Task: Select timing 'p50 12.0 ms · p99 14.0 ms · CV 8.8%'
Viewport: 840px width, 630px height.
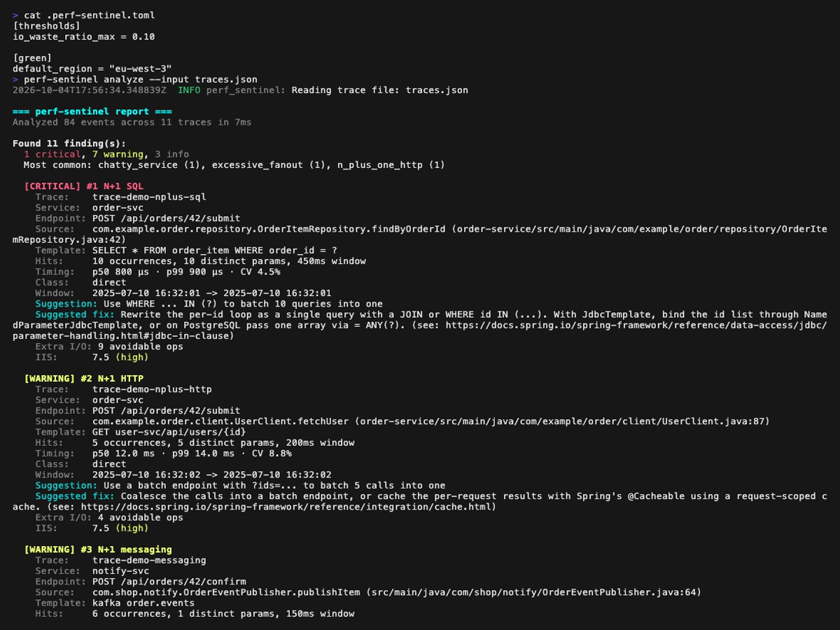Action: 192,454
